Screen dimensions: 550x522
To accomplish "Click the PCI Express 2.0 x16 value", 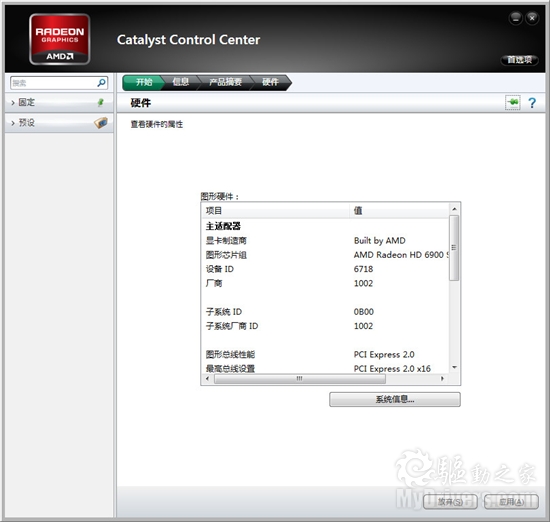I will pos(392,369).
